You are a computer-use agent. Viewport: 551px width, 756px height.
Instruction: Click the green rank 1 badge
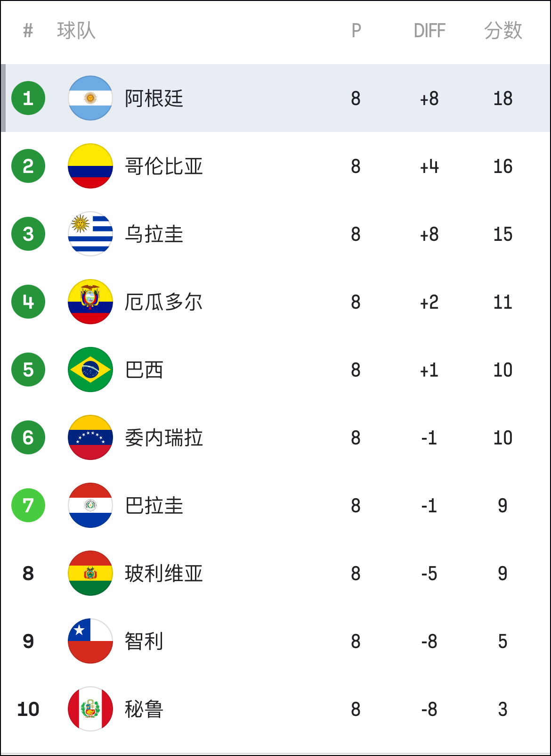pos(28,98)
